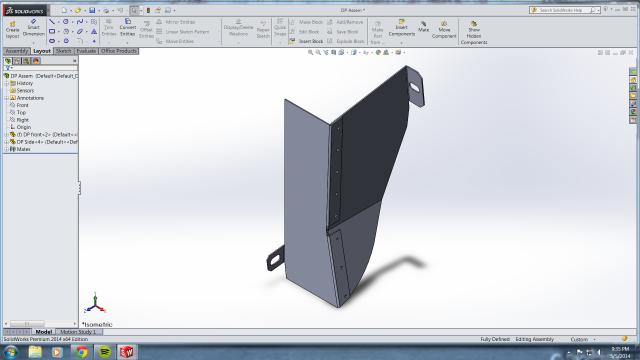Click the Create Layout tool
This screenshot has height=360, width=640.
coord(12,30)
